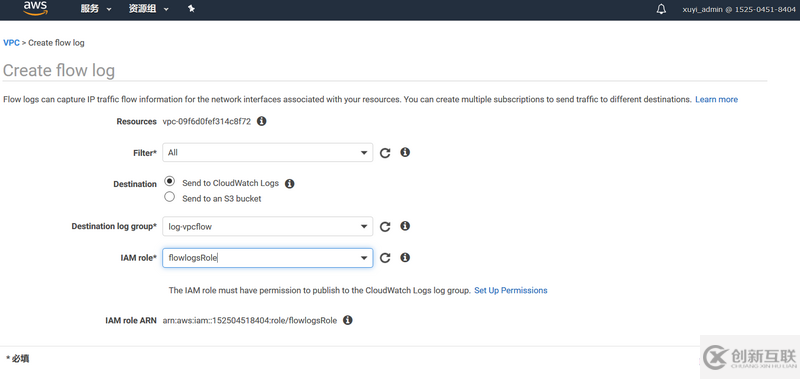The height and width of the screenshot is (379, 800).
Task: Open the pin favorites star icon
Action: [191, 9]
